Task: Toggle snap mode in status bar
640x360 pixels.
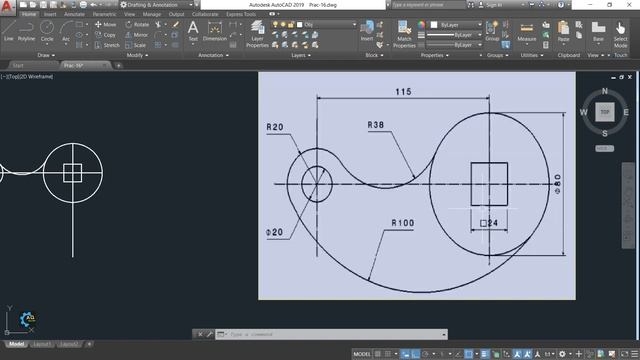Action: [x=388, y=354]
